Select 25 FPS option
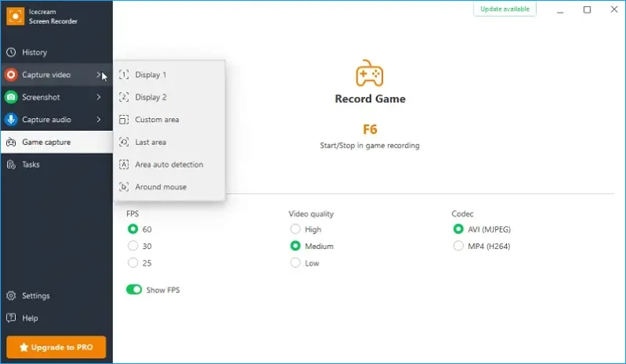 [132, 263]
